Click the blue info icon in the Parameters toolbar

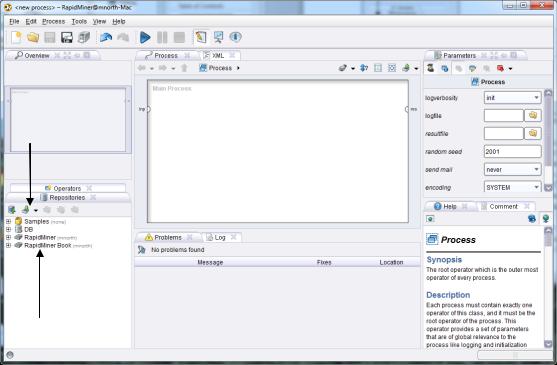[x=444, y=68]
